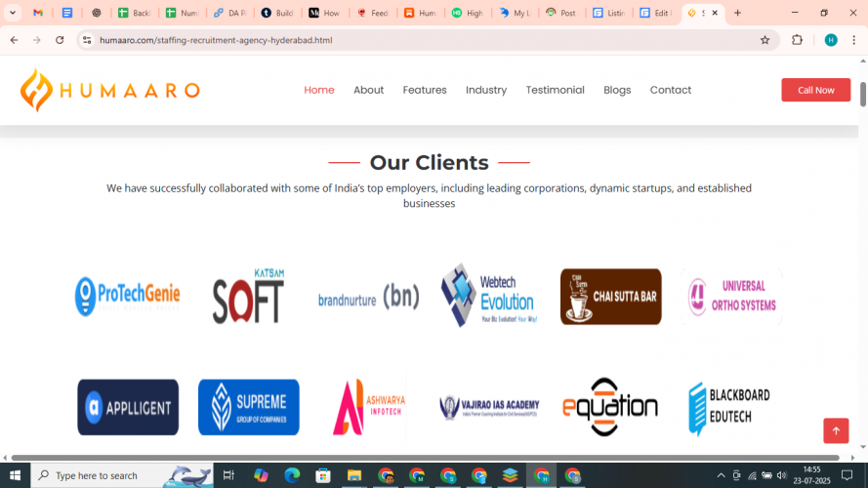Switch to the High tab
Screen dimensions: 868x488
[x=468, y=12]
